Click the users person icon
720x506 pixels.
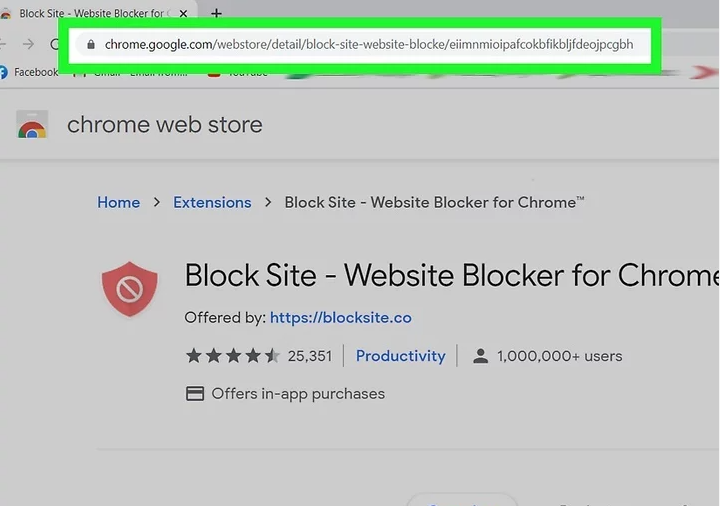480,356
